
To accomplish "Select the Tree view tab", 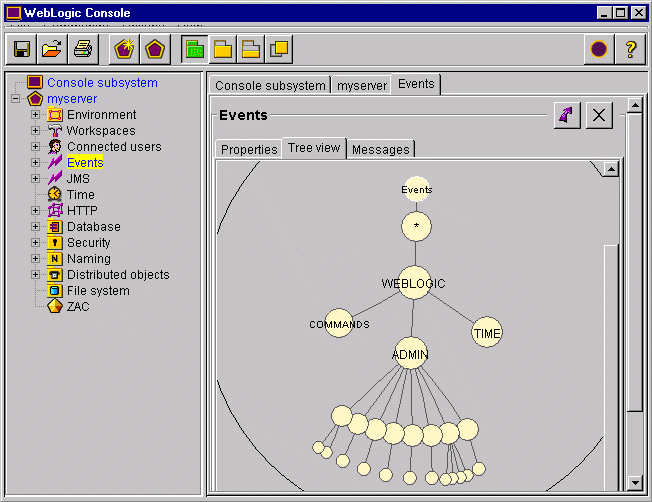I will coord(314,148).
